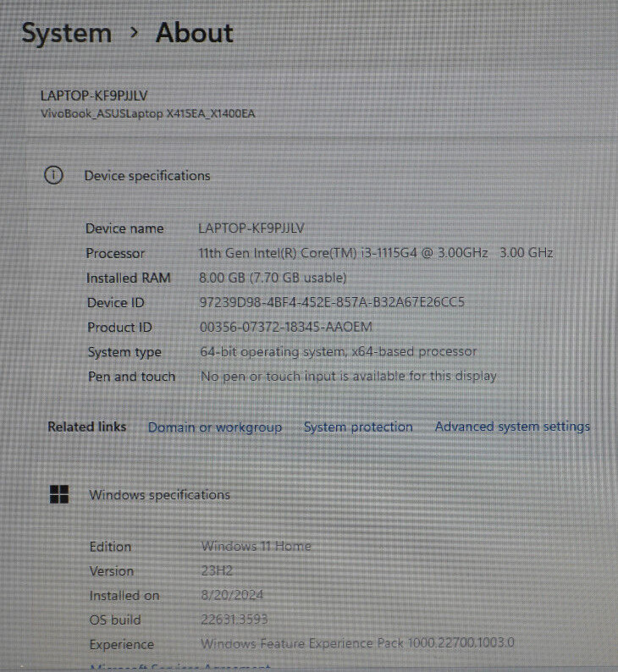Select the Device name value LAPTOP-KF9PJJLV
The height and width of the screenshot is (672, 618).
pos(251,228)
